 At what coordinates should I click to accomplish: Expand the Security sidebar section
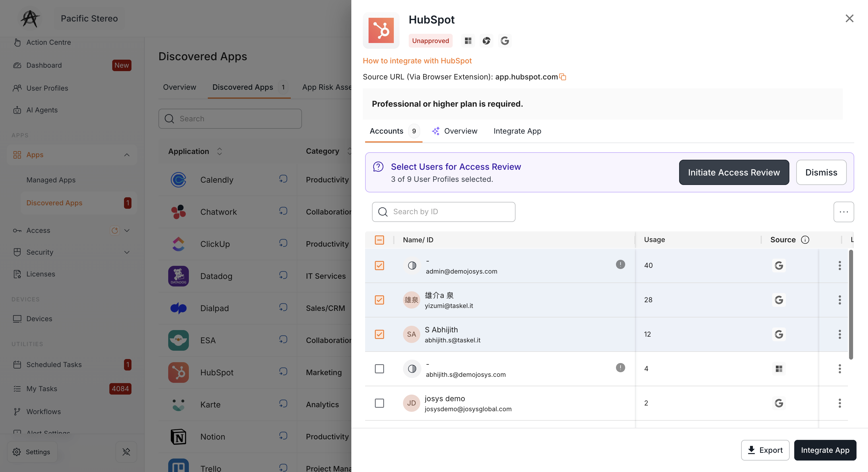(x=127, y=252)
